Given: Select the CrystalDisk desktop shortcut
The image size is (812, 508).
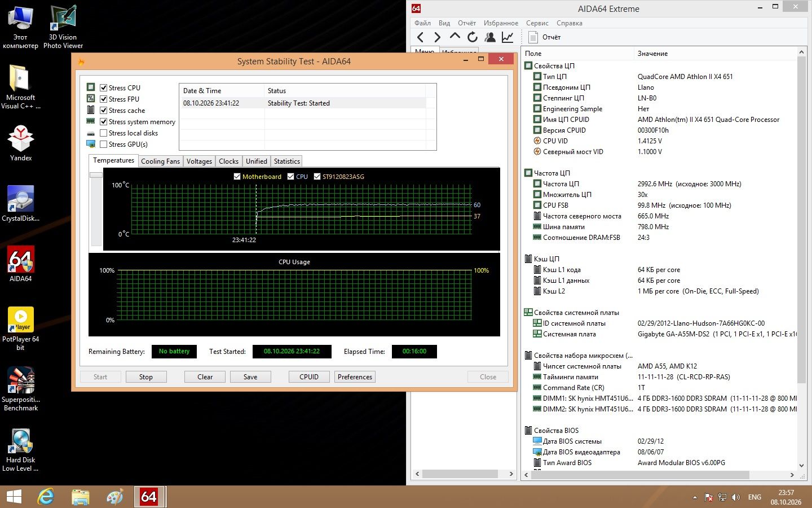Looking at the screenshot, I should [x=21, y=204].
